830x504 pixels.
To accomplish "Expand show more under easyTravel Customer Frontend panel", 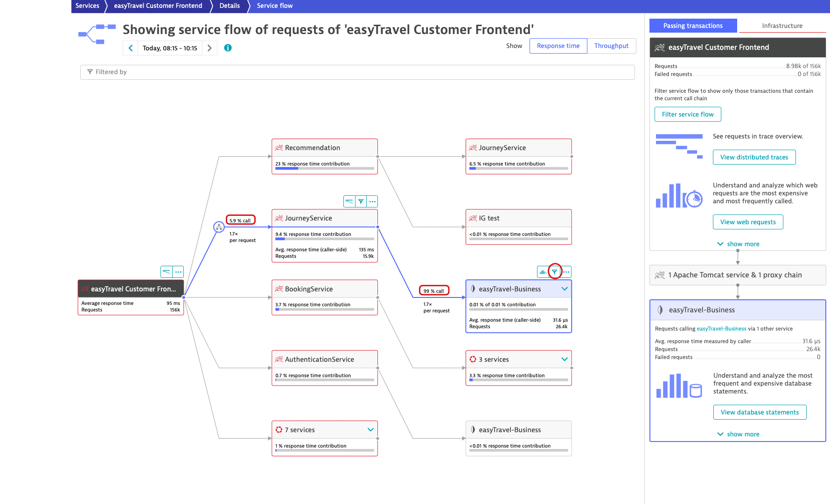I will pyautogui.click(x=738, y=244).
